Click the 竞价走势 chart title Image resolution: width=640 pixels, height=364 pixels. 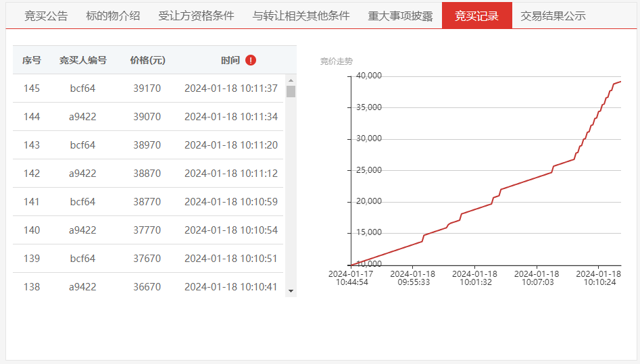[x=337, y=61]
